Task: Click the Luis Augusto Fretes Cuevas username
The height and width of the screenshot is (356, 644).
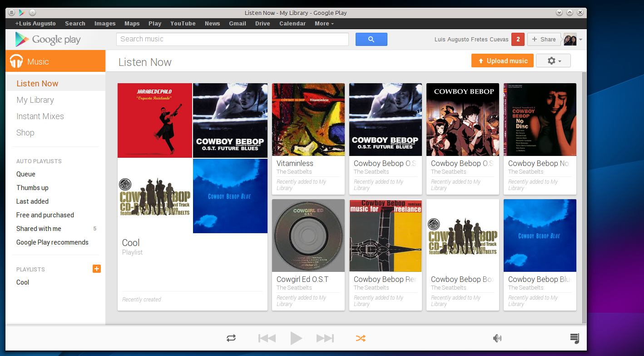Action: coord(471,40)
